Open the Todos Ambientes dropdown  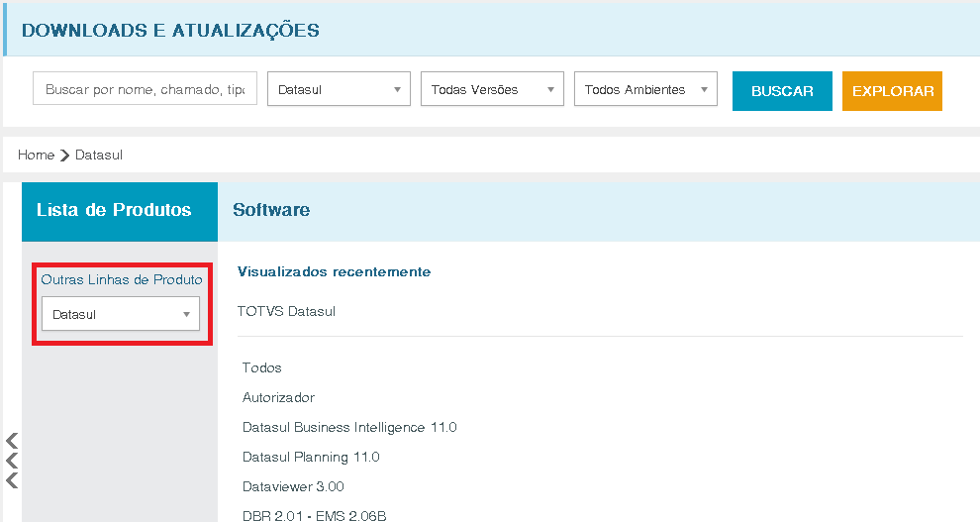tap(645, 89)
